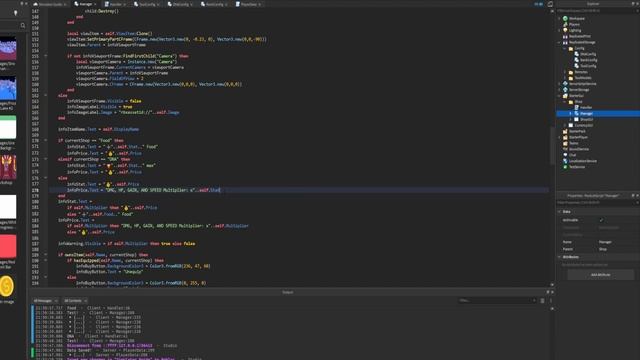Screen dimensions: 640x360
Task: Expand the Lighting tree node
Action: pyautogui.click(x=560, y=30)
